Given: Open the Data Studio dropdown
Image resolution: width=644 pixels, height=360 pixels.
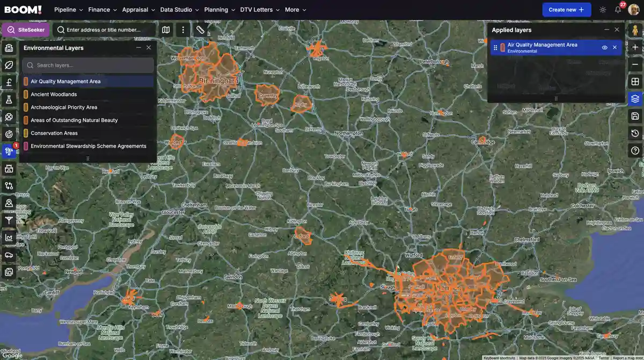Looking at the screenshot, I should tap(179, 10).
